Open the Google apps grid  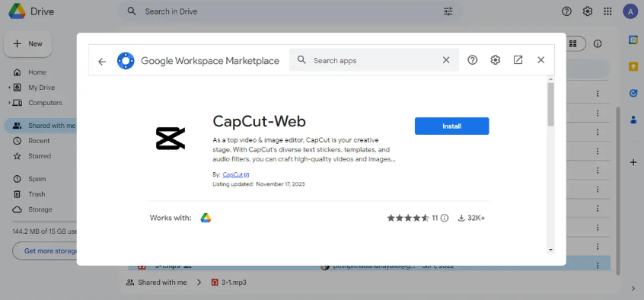pyautogui.click(x=608, y=11)
